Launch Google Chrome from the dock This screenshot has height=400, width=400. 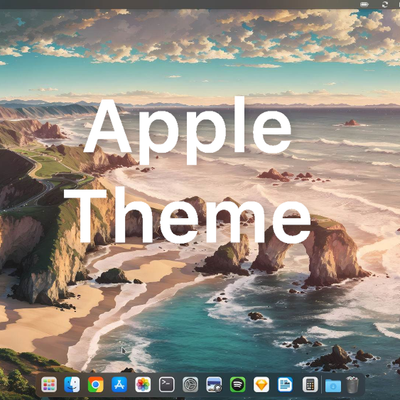coord(96,385)
